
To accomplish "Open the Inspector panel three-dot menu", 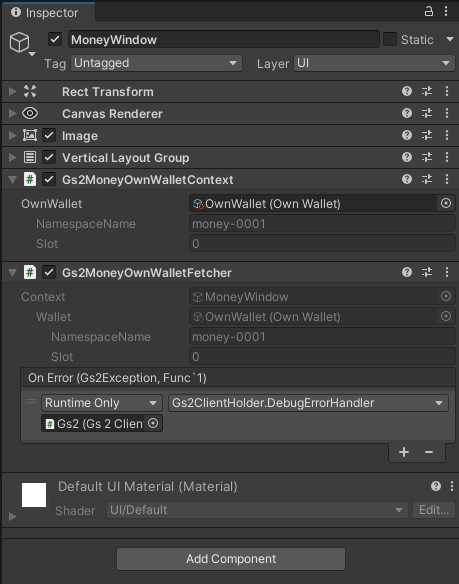I will point(446,11).
